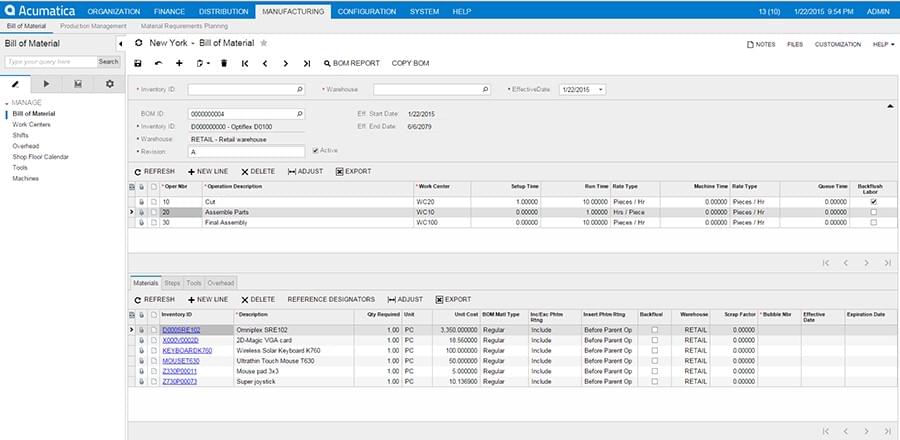Open the gear settings tab in sidebar
Image resolution: width=900 pixels, height=440 pixels.
click(x=110, y=84)
